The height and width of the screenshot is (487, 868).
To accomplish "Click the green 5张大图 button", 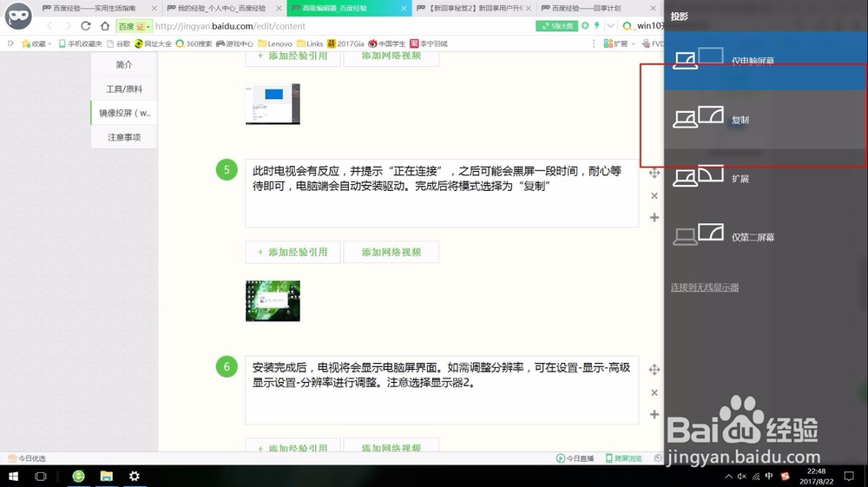I will tap(556, 26).
